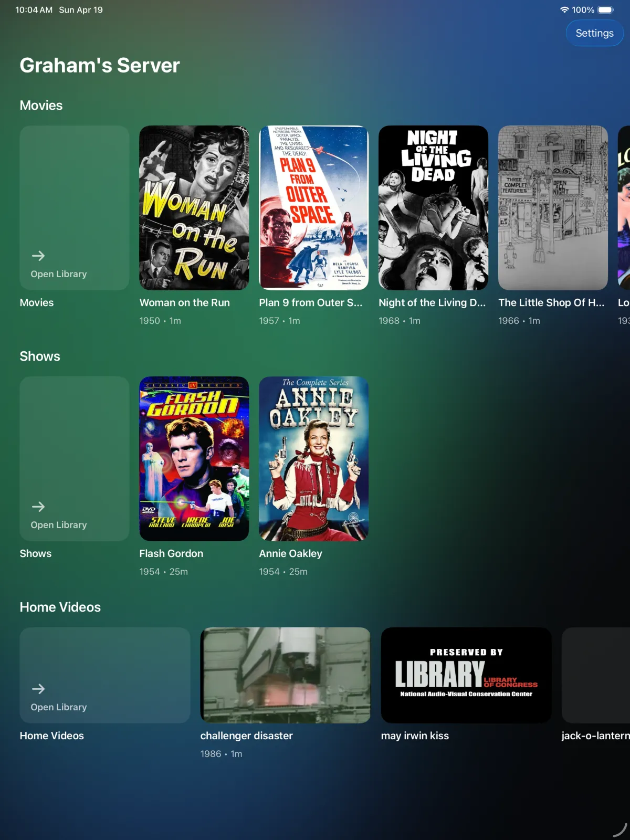Click Flash Gordon's 1954 • 25m metadata
Viewport: 630px width, 840px height.
point(164,572)
